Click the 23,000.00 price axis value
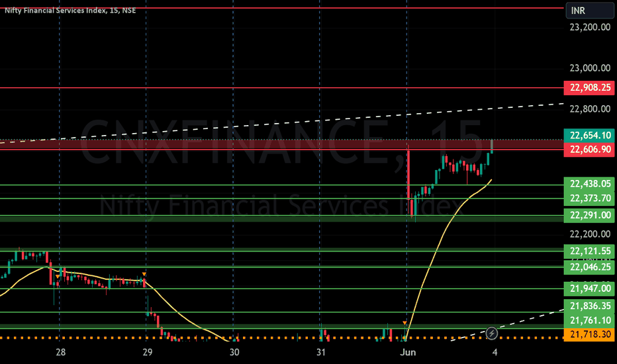The width and height of the screenshot is (617, 364). click(590, 68)
